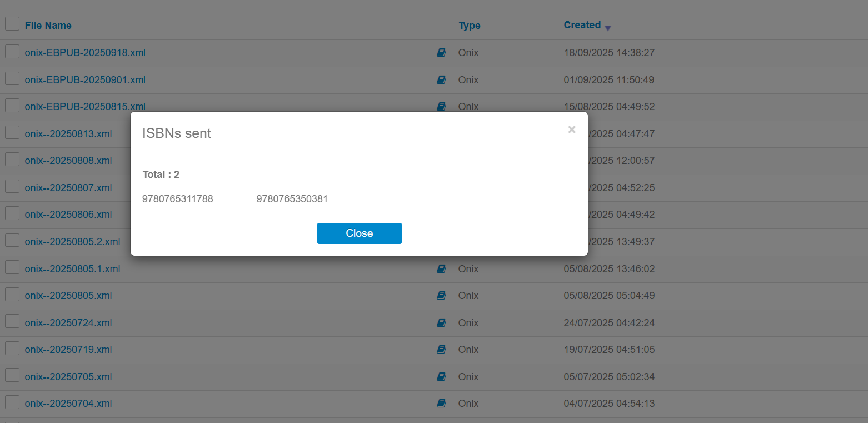Toggle the Created column sort arrow
This screenshot has height=423, width=868.
tap(608, 28)
